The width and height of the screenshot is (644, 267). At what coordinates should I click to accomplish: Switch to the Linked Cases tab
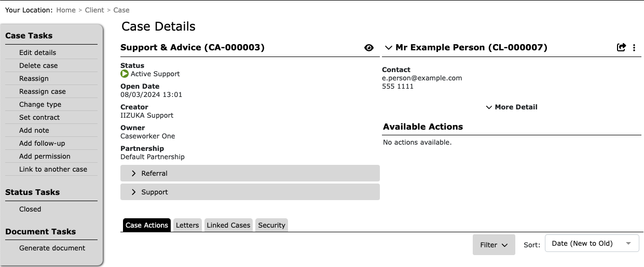point(229,225)
